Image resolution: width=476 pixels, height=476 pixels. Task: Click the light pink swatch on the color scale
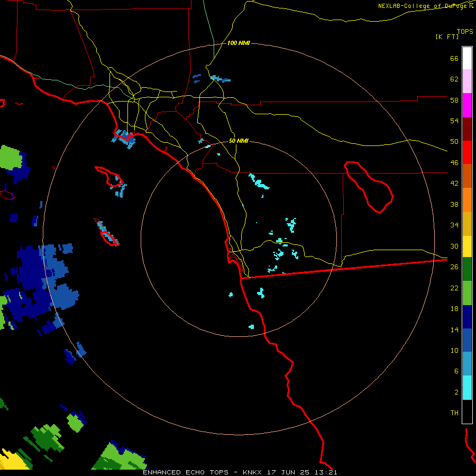[467, 81]
